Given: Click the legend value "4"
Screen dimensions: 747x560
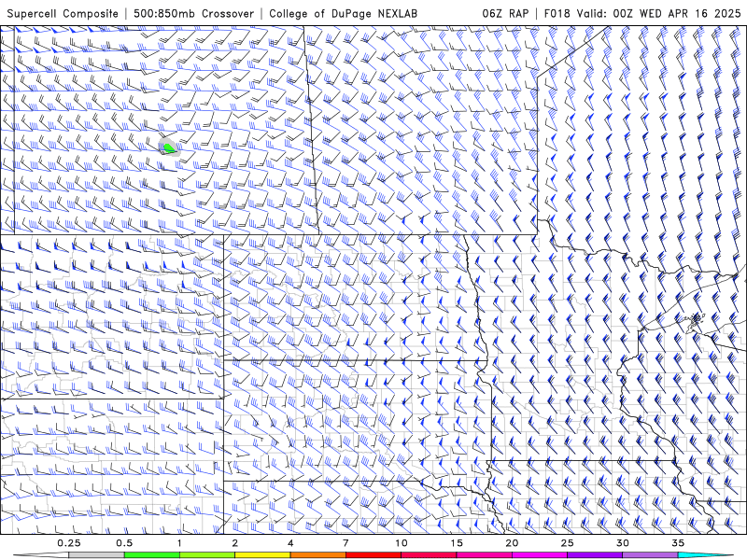Looking at the screenshot, I should point(290,543).
